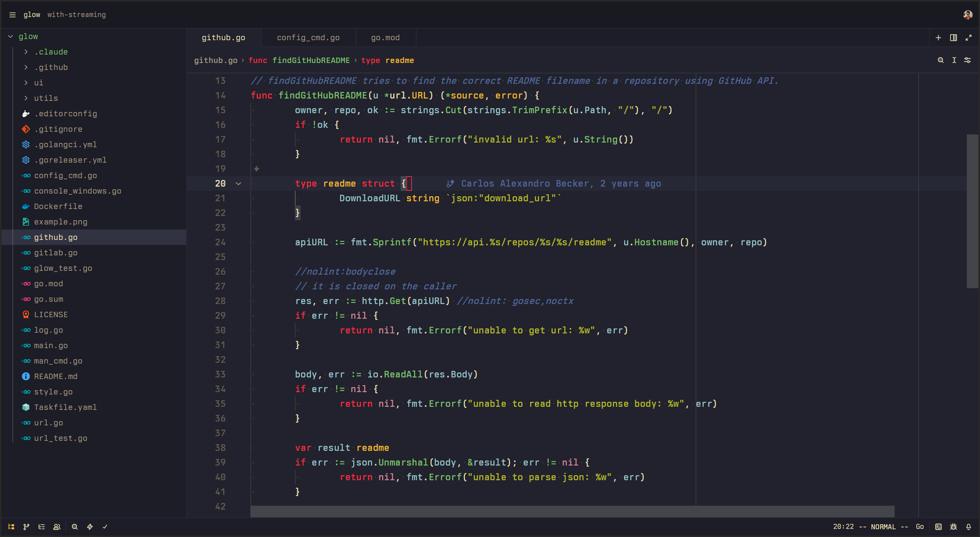Click the code action bolt on line 19

click(x=257, y=169)
